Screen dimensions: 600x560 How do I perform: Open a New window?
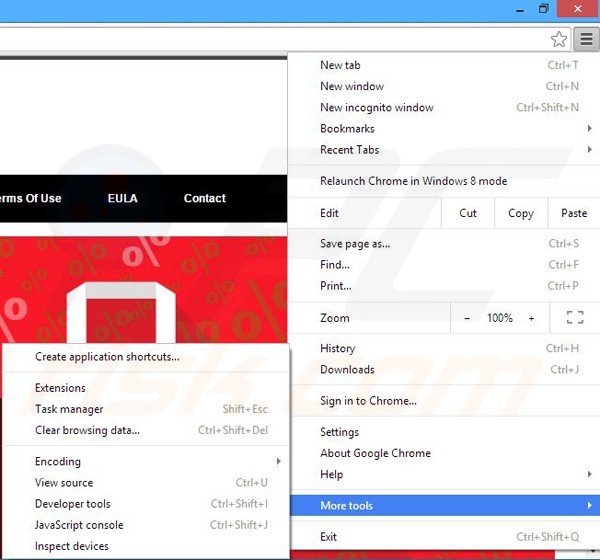click(x=445, y=86)
